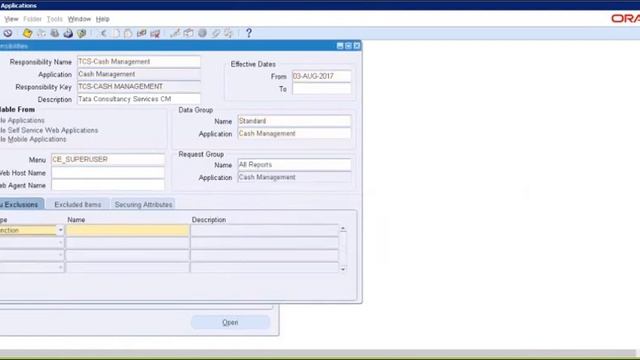Click the Name cell in second exclusions row
Viewport: 640px width, 360px height.
(127, 243)
